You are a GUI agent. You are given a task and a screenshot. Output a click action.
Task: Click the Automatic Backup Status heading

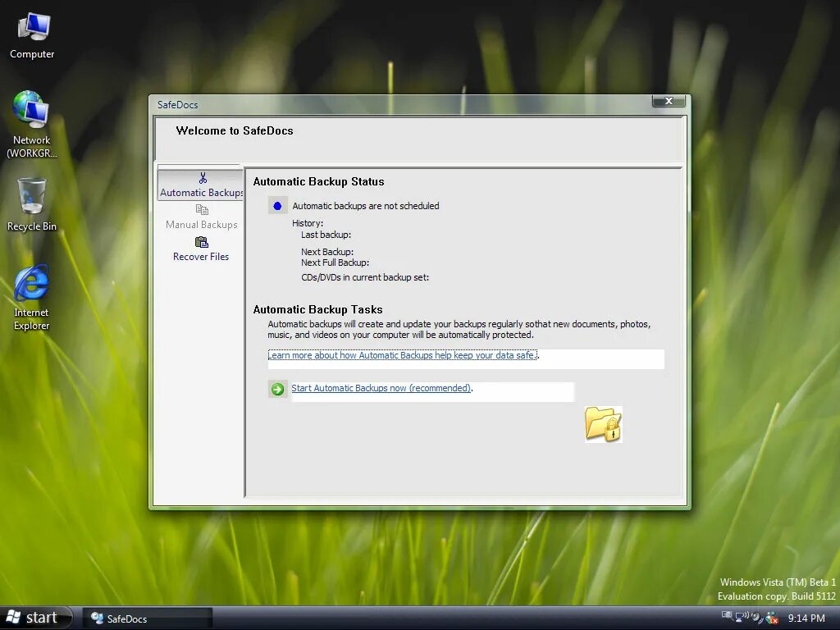(319, 181)
